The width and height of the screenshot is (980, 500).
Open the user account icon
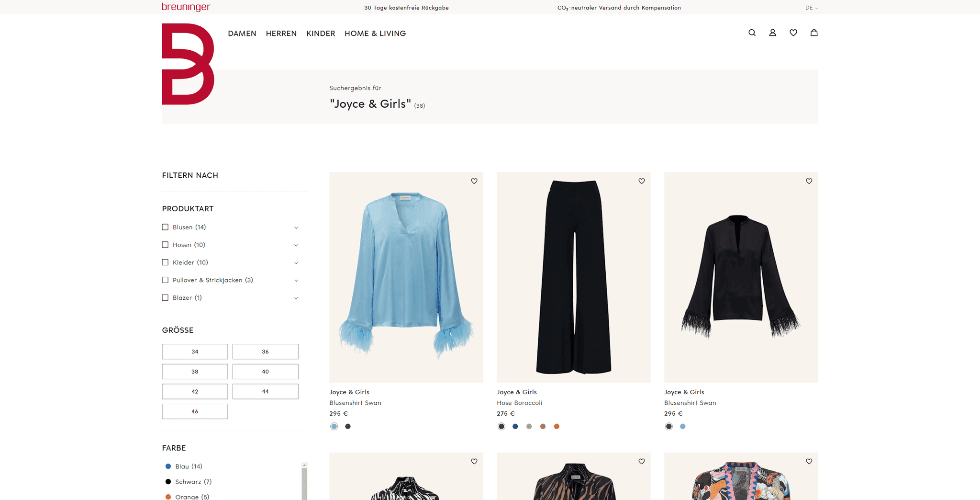[x=772, y=33]
